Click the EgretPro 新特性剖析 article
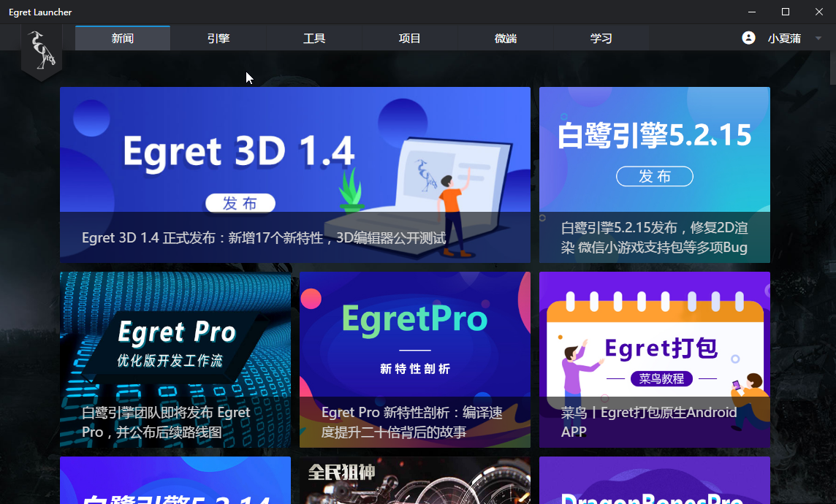Screen dimensions: 836x504 [414, 359]
